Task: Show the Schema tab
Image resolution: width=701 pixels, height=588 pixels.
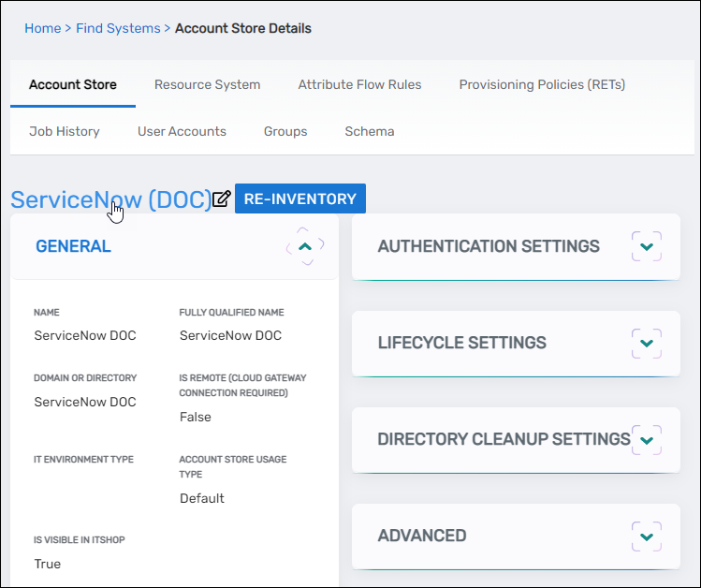Action: pyautogui.click(x=369, y=131)
